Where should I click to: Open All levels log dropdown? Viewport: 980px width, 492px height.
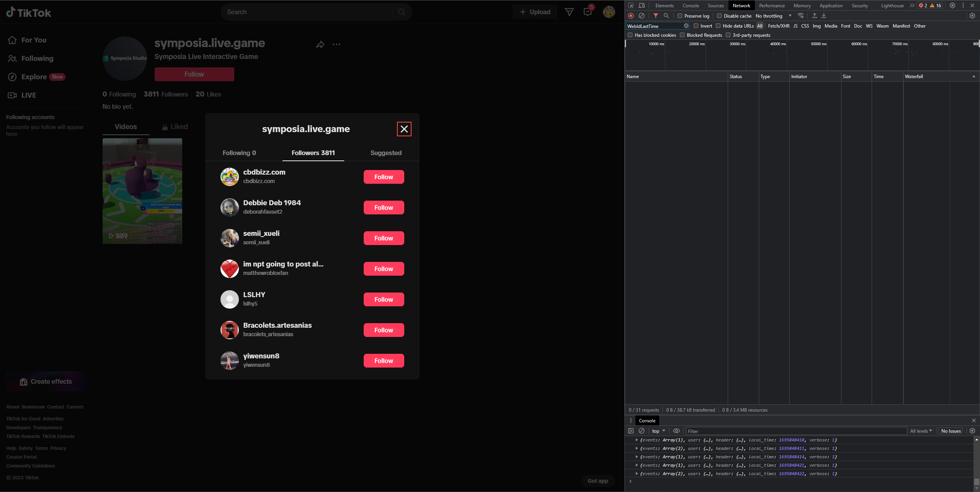tap(921, 431)
